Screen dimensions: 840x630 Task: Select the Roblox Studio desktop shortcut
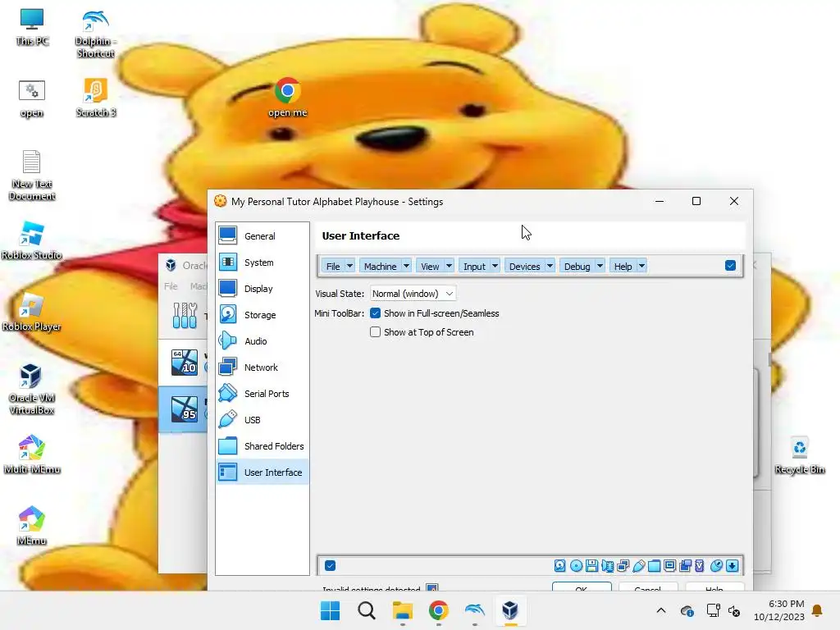pos(32,241)
